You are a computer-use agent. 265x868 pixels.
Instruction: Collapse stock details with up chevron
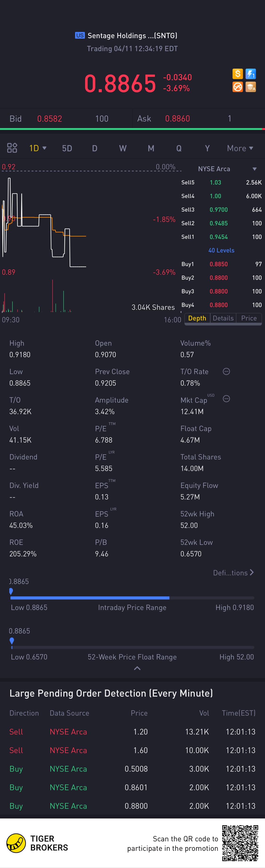click(x=137, y=668)
